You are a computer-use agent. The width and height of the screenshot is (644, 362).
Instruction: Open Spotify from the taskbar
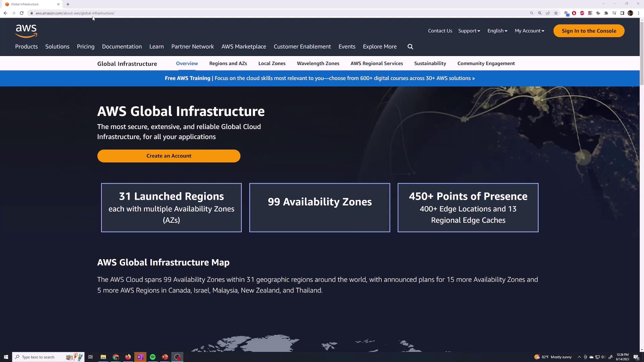click(x=153, y=357)
